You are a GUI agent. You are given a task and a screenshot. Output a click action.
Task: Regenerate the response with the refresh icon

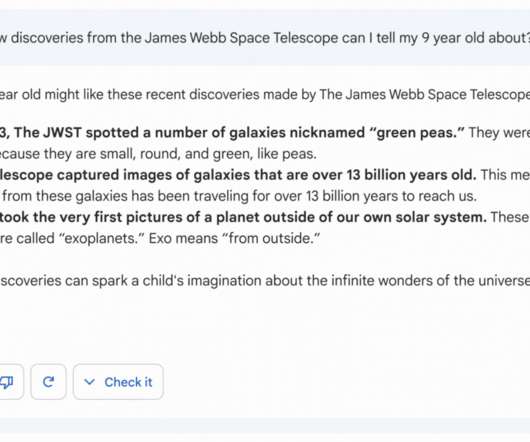48,382
